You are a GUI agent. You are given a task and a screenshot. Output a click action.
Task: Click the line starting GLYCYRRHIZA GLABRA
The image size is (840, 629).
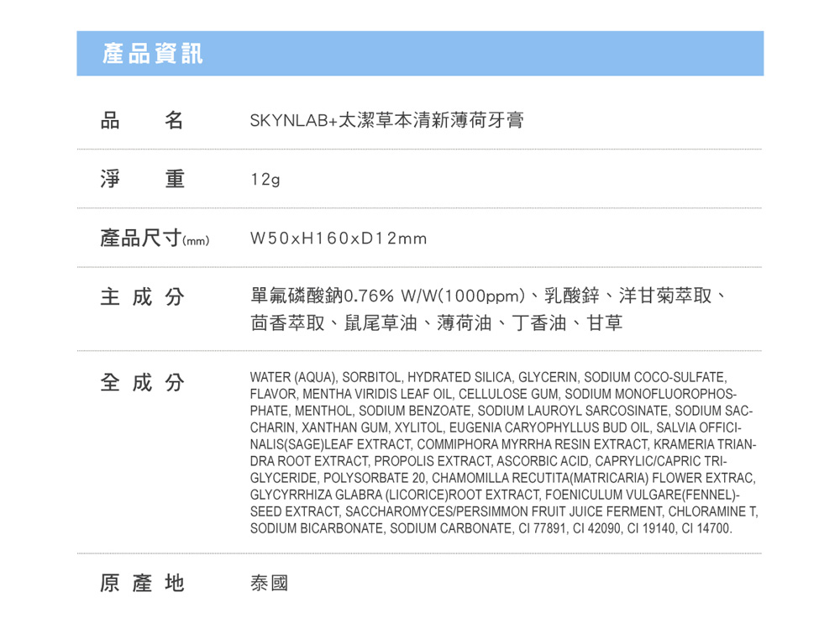(x=495, y=495)
